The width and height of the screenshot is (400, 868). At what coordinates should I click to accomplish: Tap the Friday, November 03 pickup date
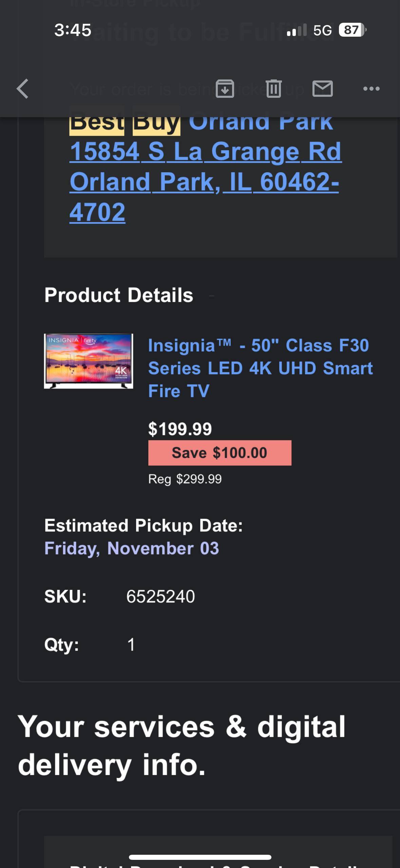pyautogui.click(x=132, y=548)
